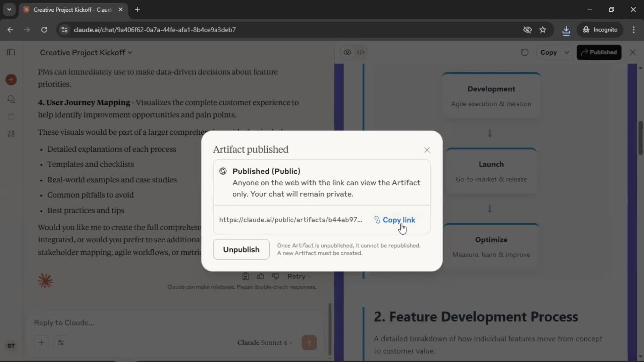Click the globe icon beside Published (Public)
The image size is (644, 362).
(x=223, y=171)
